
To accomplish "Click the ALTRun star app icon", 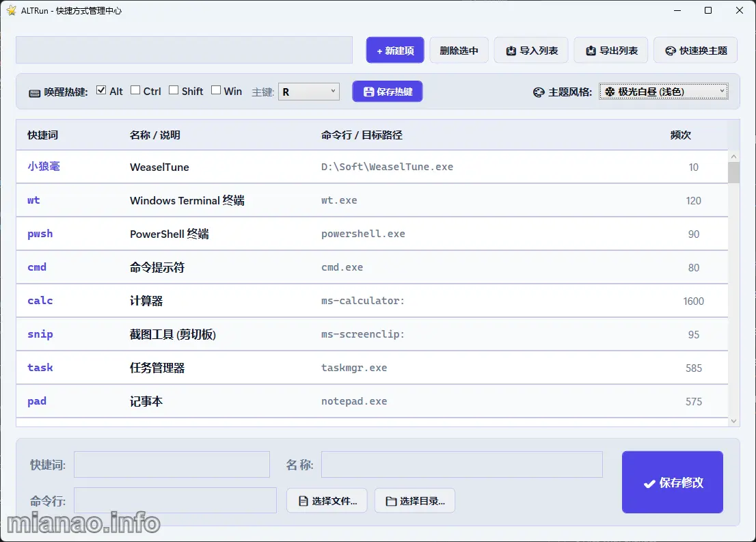I will point(12,11).
